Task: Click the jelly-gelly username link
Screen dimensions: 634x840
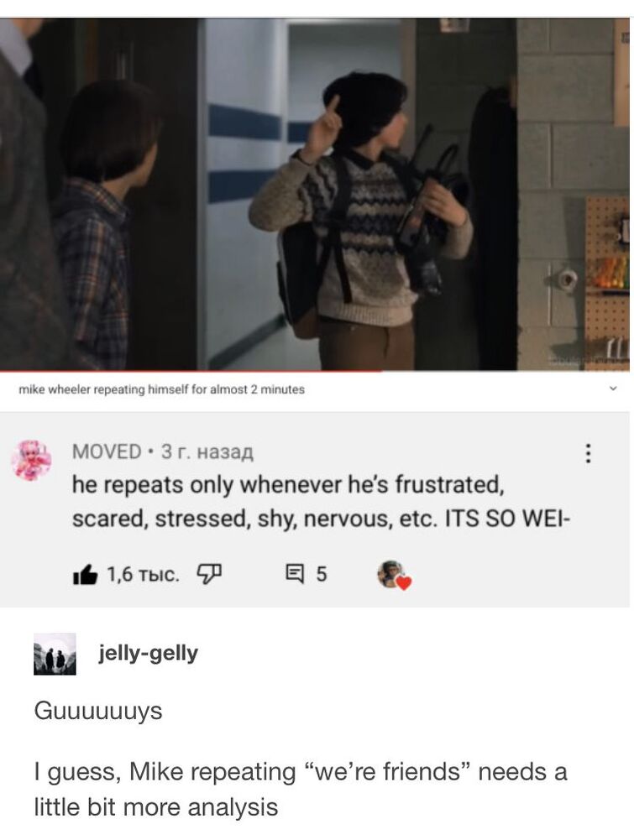Action: pyautogui.click(x=148, y=653)
